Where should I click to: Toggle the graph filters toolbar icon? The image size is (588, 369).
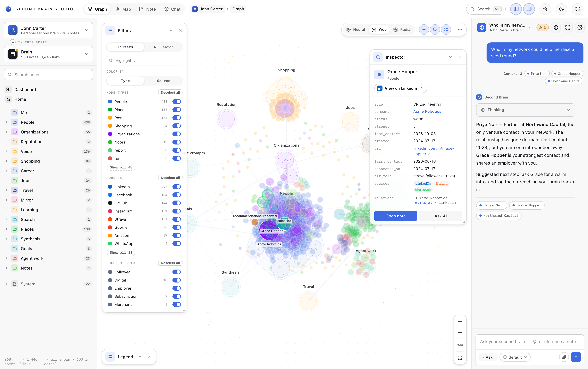[424, 29]
